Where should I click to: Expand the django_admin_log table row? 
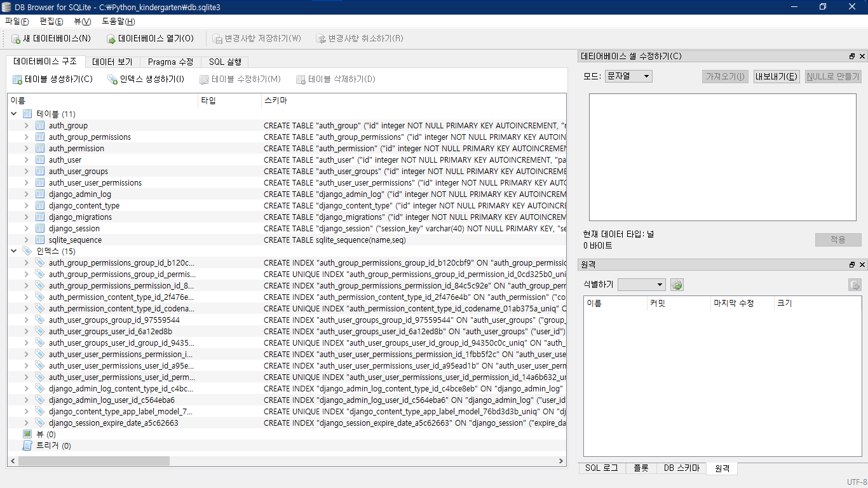[27, 194]
